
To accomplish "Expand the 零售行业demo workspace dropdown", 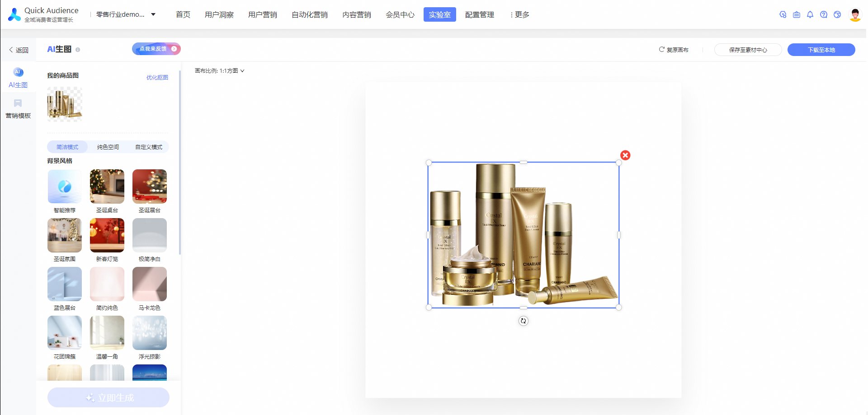I will tap(126, 14).
